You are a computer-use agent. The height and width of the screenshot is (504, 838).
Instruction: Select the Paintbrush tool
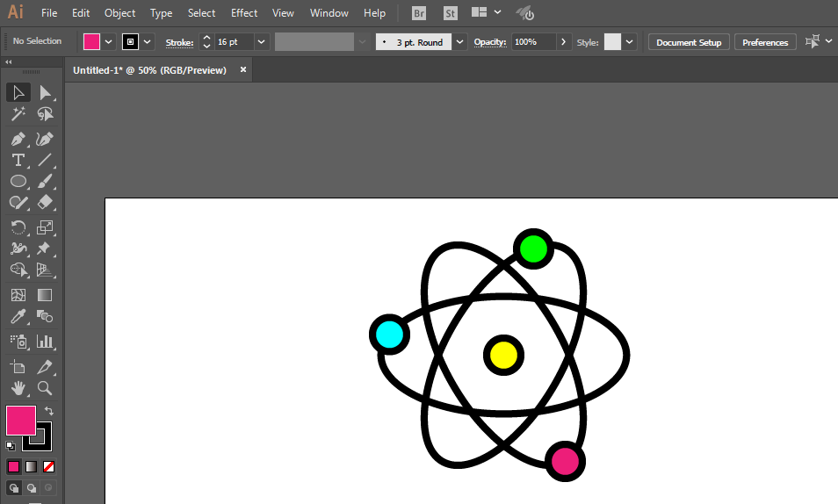point(45,181)
